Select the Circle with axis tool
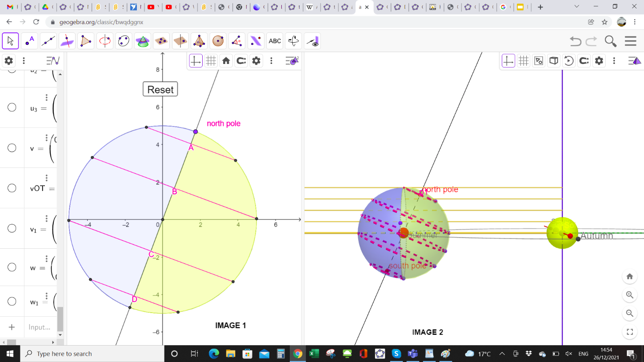The height and width of the screenshot is (362, 644). 105,41
